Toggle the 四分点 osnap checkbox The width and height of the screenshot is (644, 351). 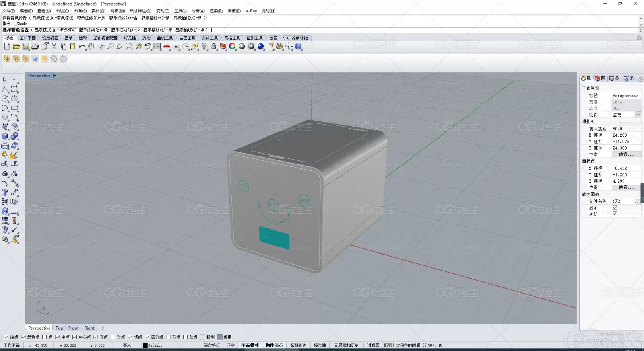pos(147,337)
